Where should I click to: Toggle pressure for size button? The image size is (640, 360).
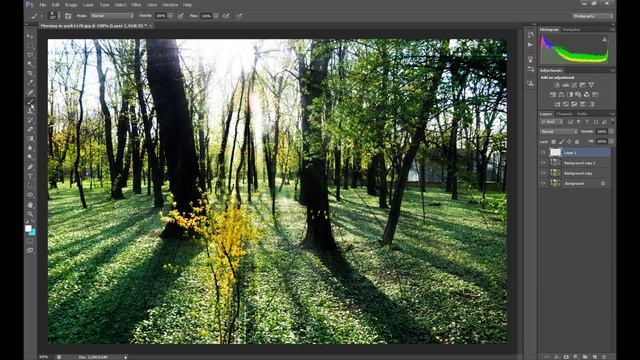pos(240,16)
